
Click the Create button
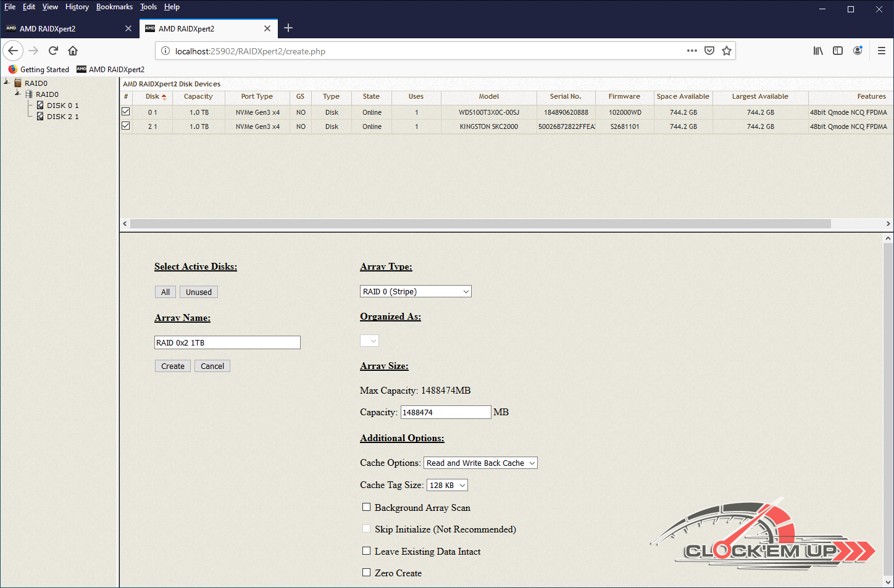click(173, 366)
